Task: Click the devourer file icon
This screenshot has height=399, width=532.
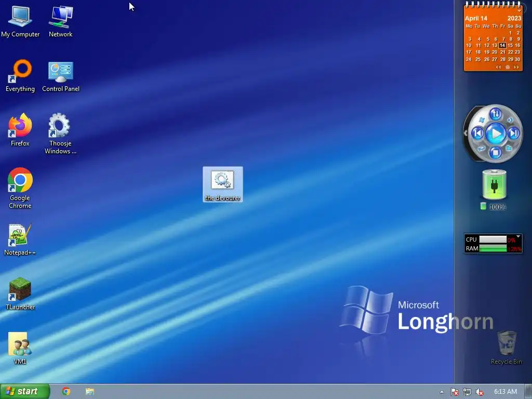Action: click(222, 184)
